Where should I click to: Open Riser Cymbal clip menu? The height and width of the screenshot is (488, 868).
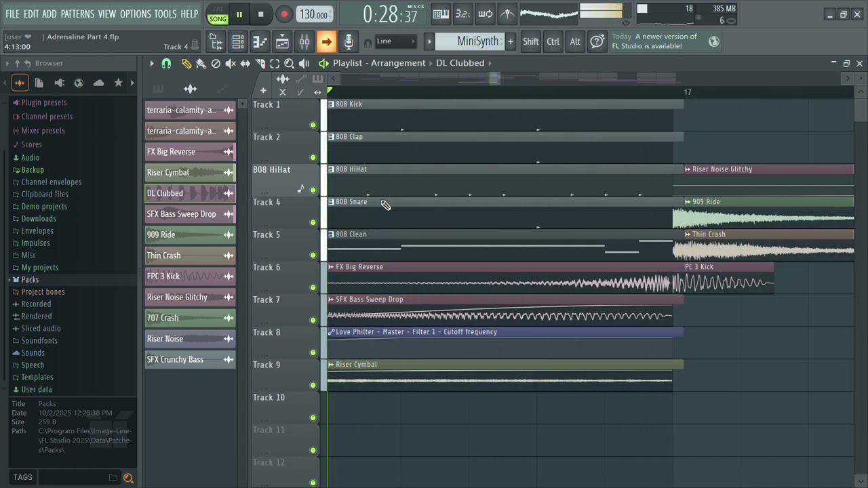(331, 365)
